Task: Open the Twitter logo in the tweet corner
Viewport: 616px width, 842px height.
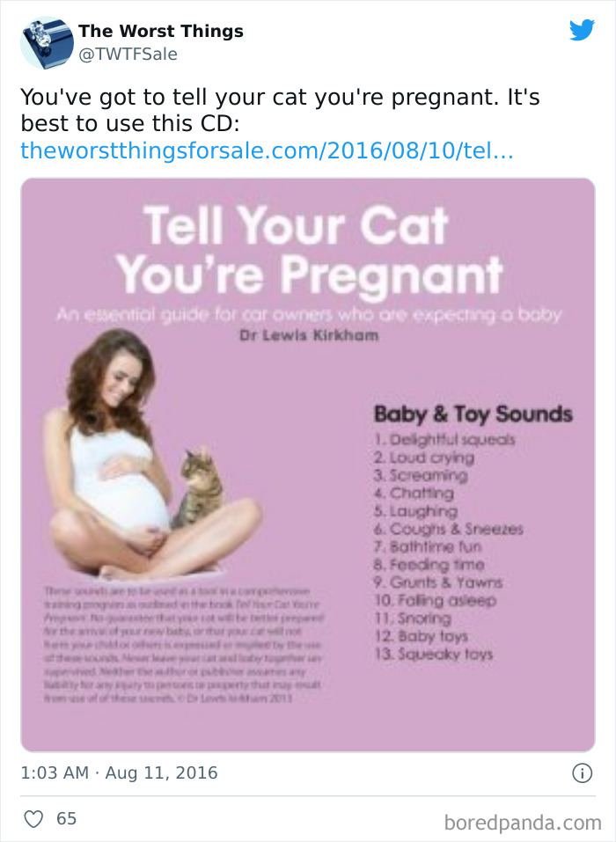Action: coord(583,30)
